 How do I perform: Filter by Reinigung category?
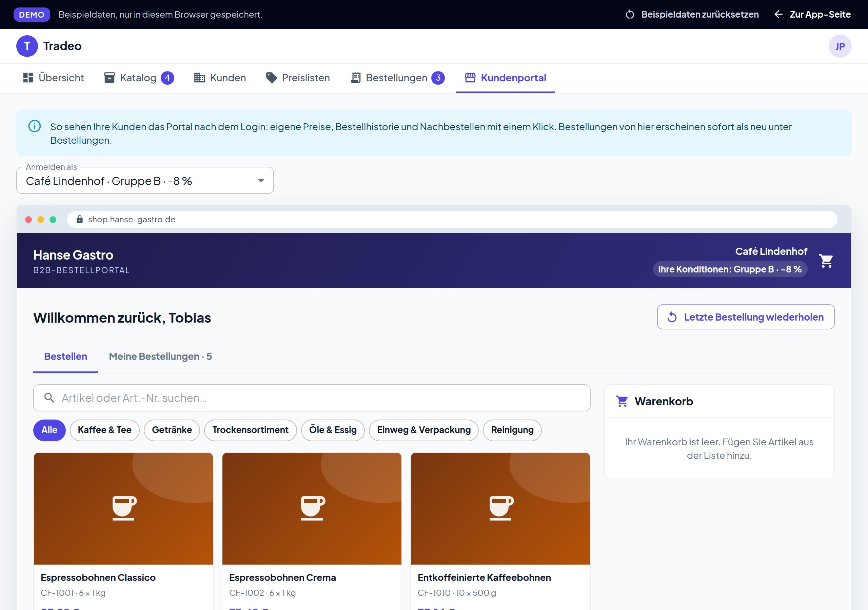pyautogui.click(x=512, y=430)
